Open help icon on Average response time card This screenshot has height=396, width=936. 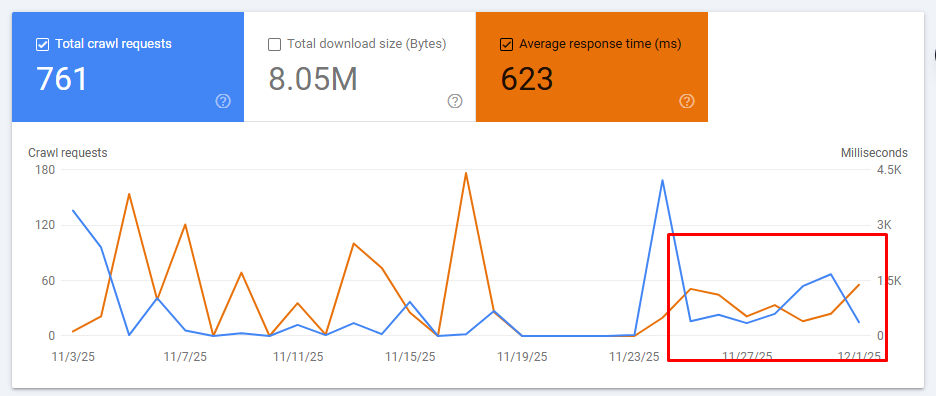click(687, 102)
